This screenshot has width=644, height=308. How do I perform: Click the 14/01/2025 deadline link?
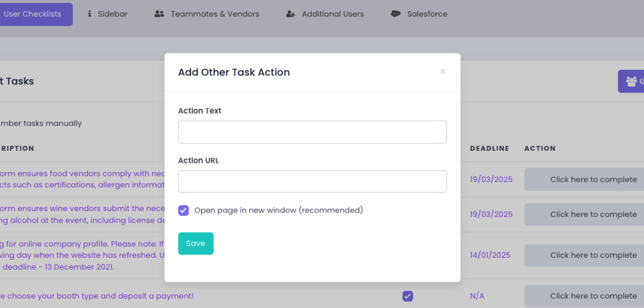tap(491, 255)
